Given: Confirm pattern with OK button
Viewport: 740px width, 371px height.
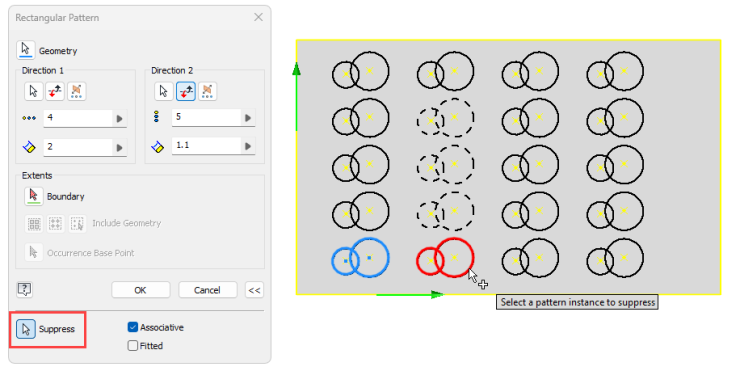Looking at the screenshot, I should point(141,290).
